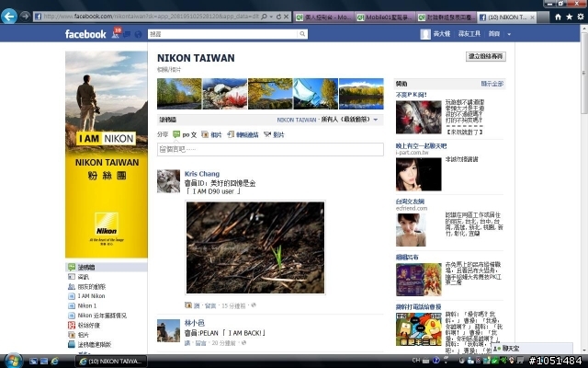Image resolution: width=588 pixels, height=368 pixels.
Task: Comment on Kris Chang's post
Action: [210, 305]
